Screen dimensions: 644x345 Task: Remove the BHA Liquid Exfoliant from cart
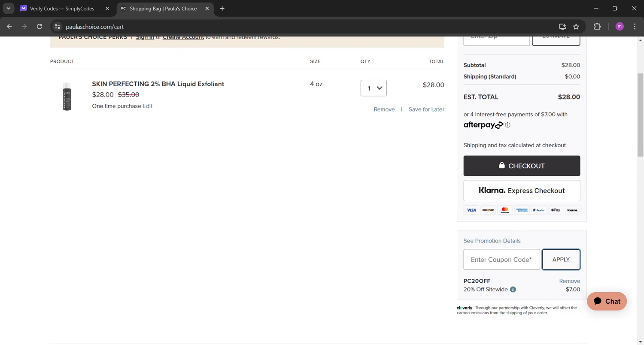[384, 109]
